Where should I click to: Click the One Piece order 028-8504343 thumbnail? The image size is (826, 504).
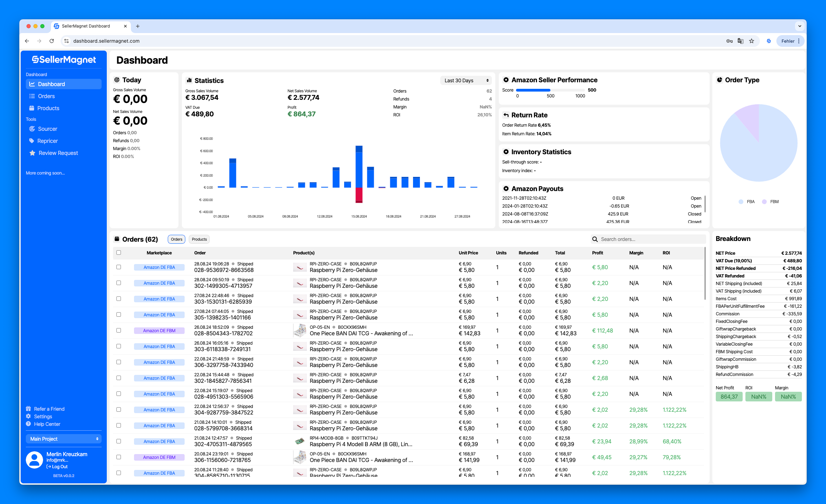tap(300, 330)
